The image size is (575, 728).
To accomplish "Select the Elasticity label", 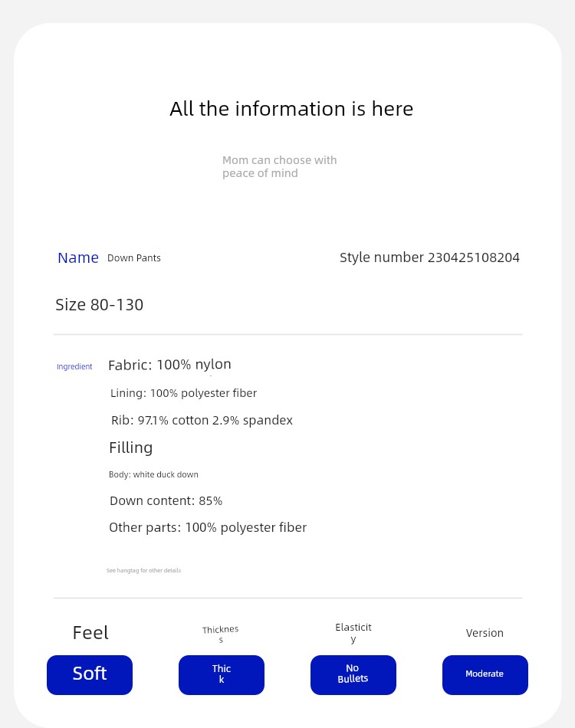I will pyautogui.click(x=353, y=632).
